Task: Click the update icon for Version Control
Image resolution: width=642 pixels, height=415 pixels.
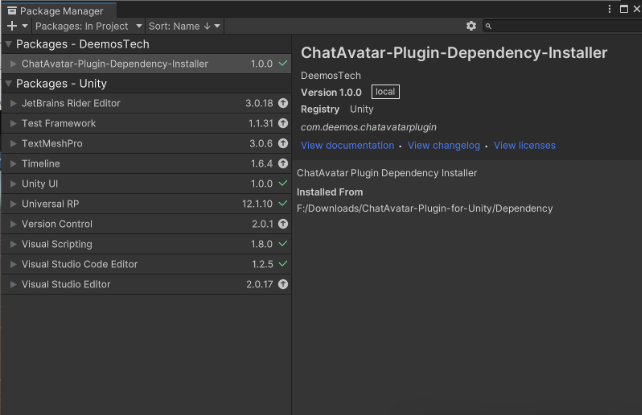Action: (x=283, y=224)
